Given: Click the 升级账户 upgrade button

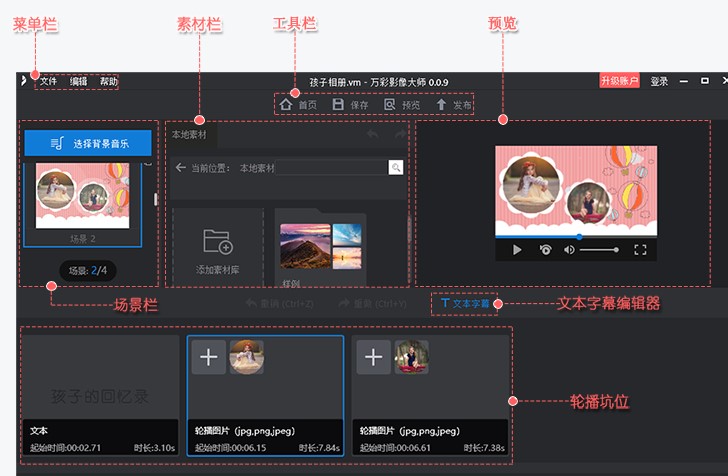Looking at the screenshot, I should tap(619, 81).
